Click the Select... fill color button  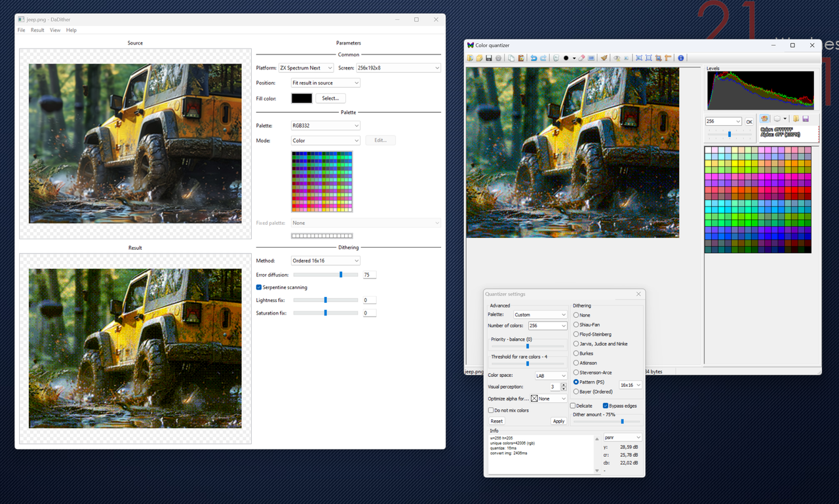[330, 98]
